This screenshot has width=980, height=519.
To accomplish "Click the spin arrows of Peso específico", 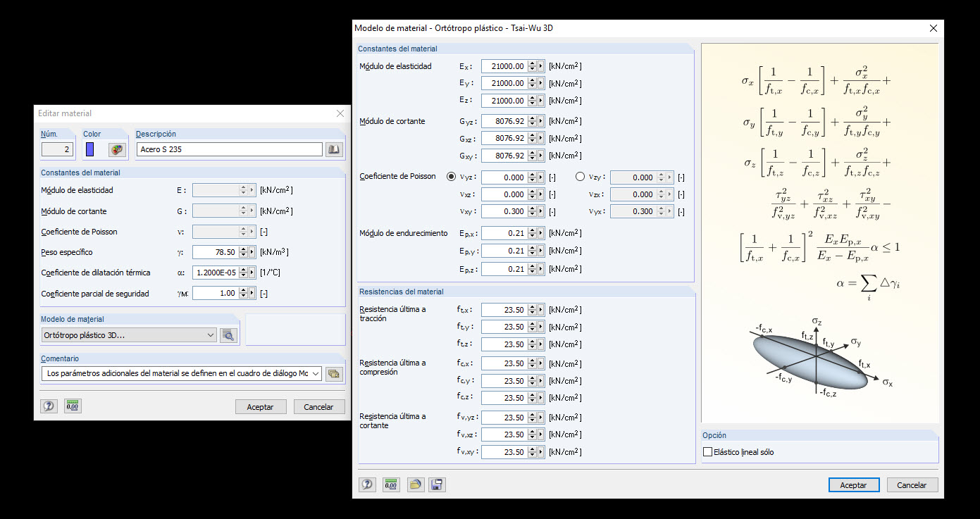I will pos(243,252).
